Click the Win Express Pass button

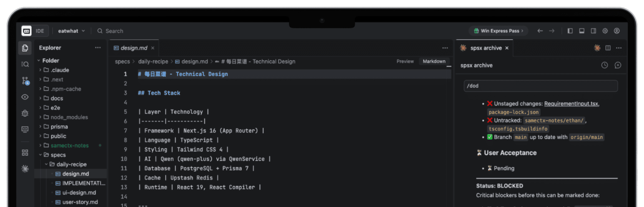[x=499, y=31]
